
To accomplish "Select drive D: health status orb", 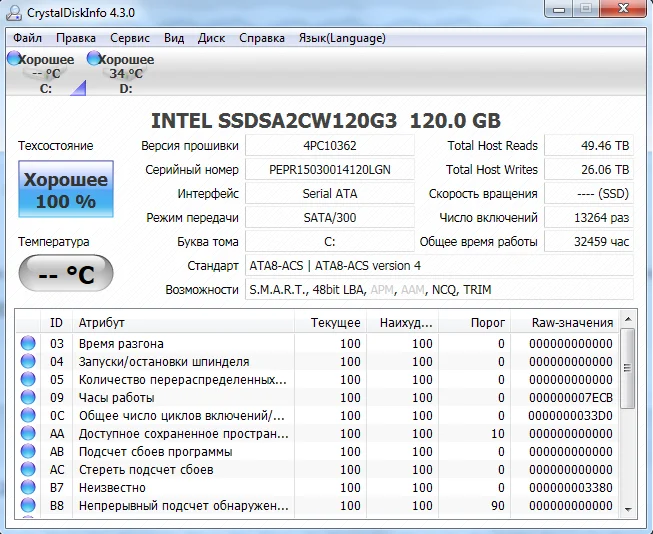I will (94, 60).
